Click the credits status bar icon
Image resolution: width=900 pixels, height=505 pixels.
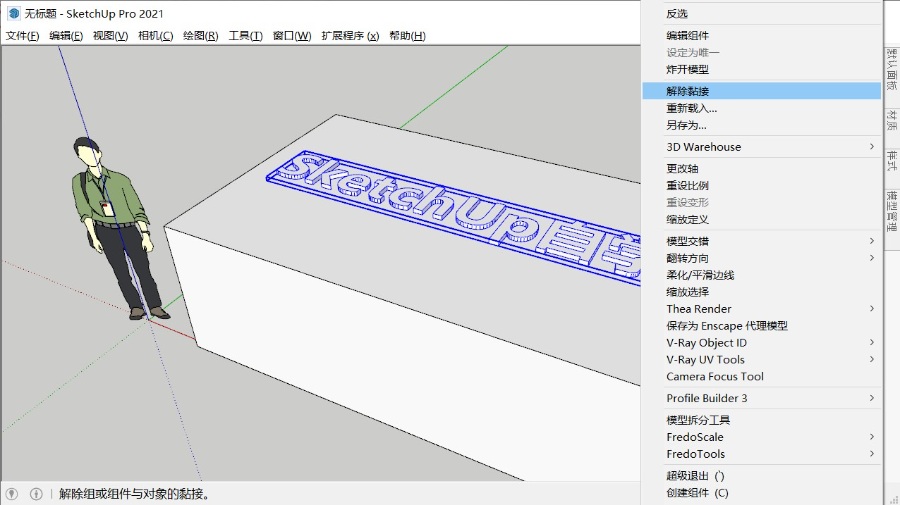36,494
